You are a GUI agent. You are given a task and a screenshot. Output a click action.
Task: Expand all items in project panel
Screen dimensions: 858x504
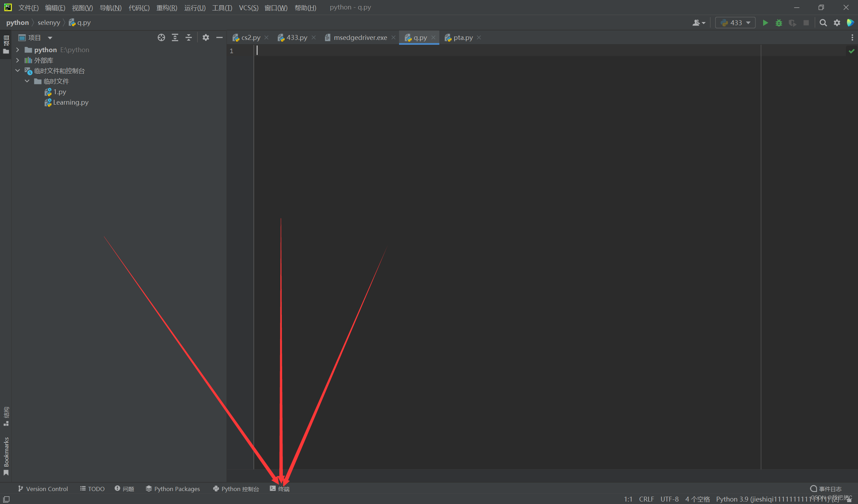tap(175, 38)
